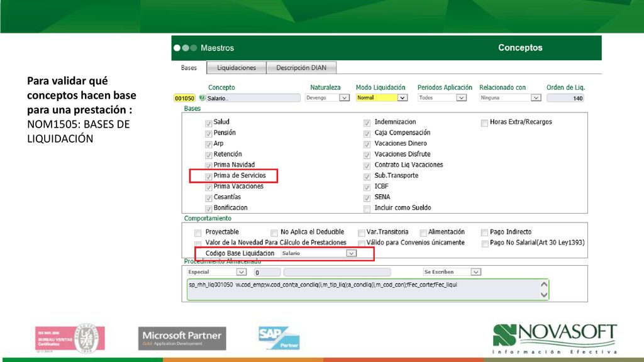Screen dimensions: 644x362
Task: Toggle the Retención checkbox
Action: coord(209,155)
